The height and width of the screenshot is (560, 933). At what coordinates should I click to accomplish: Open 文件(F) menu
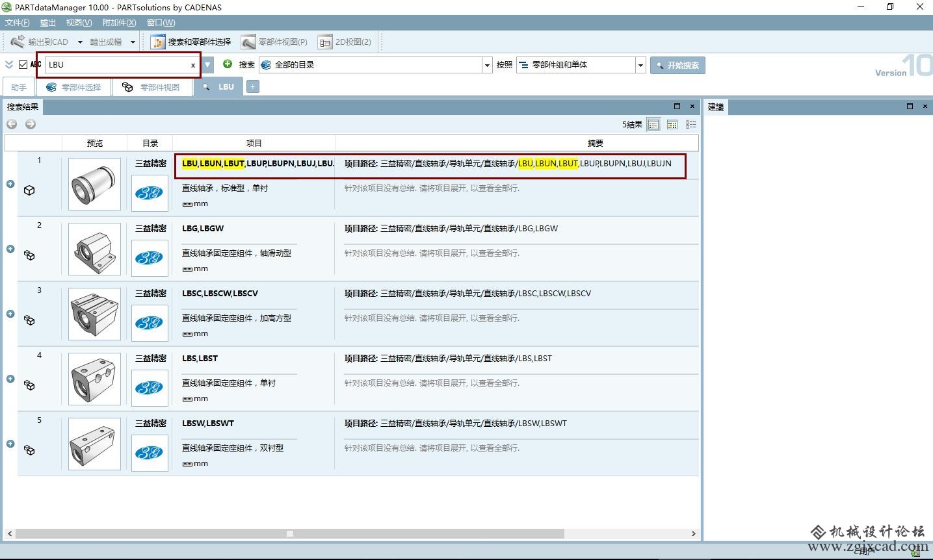click(18, 23)
